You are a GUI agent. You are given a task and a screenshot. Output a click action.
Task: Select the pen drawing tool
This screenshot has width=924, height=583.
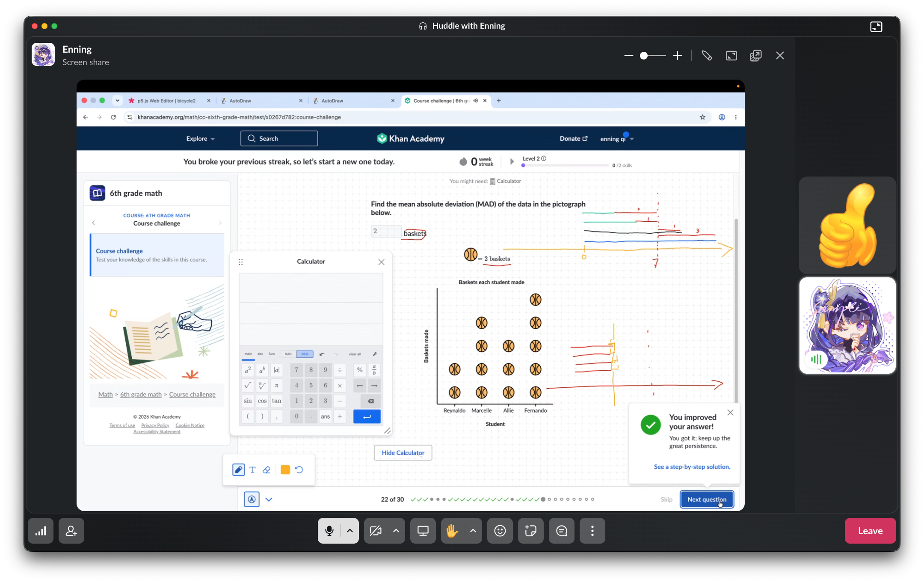238,470
